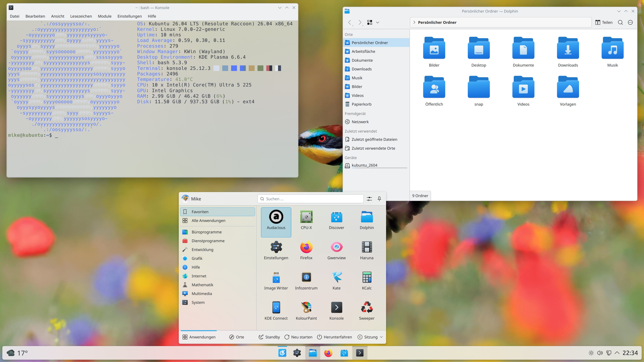Open Dolphin hamburger menu icon
The image size is (644, 362).
coord(630,22)
